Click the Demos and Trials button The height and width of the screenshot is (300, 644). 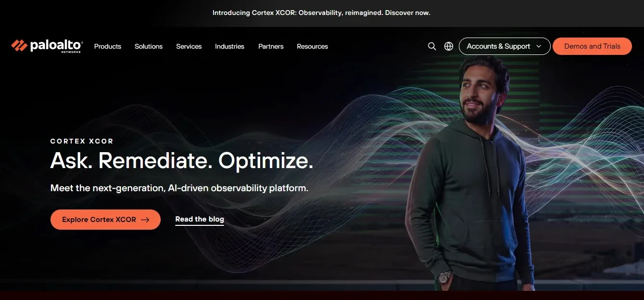pyautogui.click(x=592, y=46)
